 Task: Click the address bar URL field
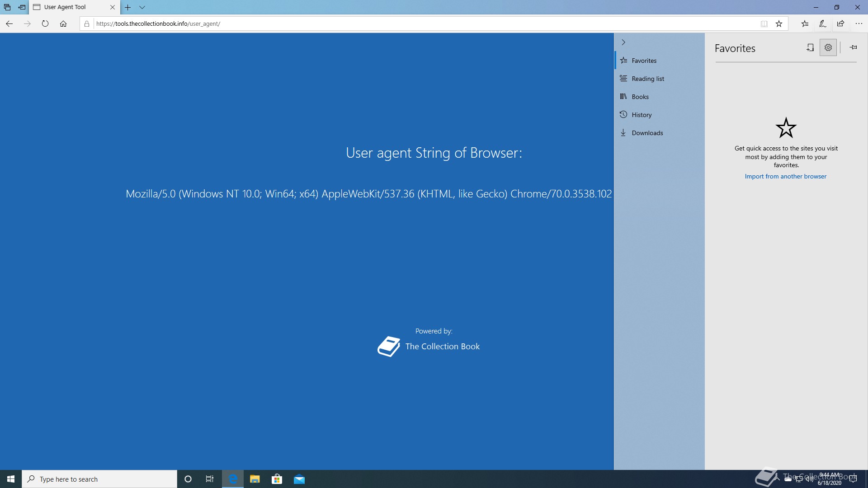click(x=407, y=23)
